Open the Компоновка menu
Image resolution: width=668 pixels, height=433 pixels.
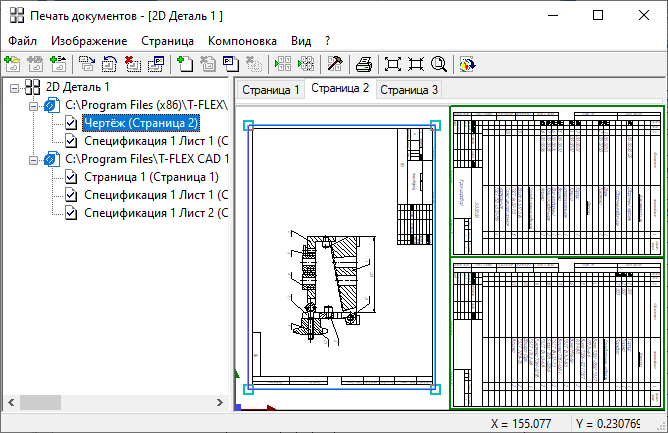pos(242,41)
